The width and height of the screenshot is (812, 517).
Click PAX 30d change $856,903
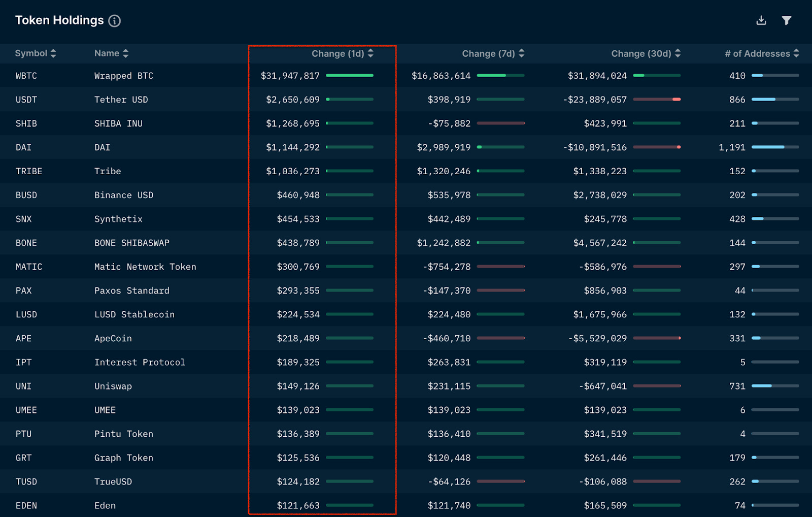[x=605, y=290]
